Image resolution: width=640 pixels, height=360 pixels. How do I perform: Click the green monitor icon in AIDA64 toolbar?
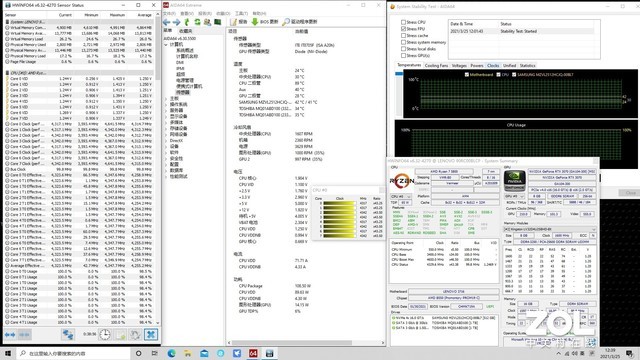coord(218,22)
